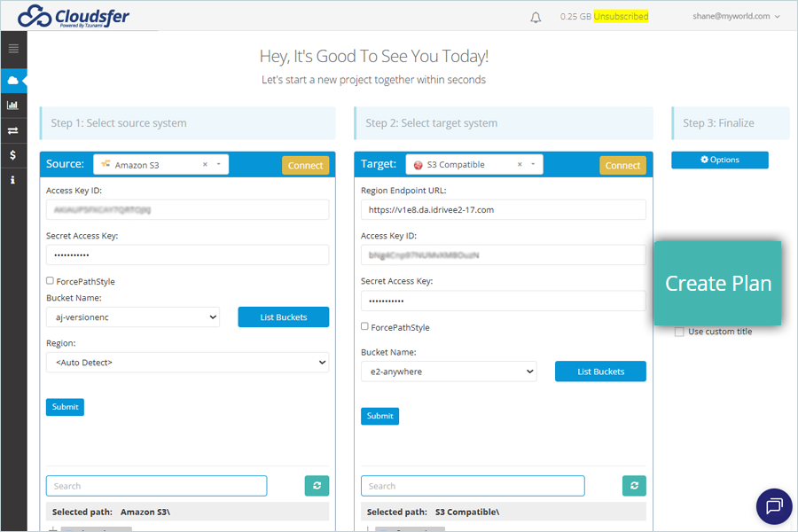The height and width of the screenshot is (532, 798).
Task: Focus the target Access Key ID field
Action: click(x=504, y=255)
